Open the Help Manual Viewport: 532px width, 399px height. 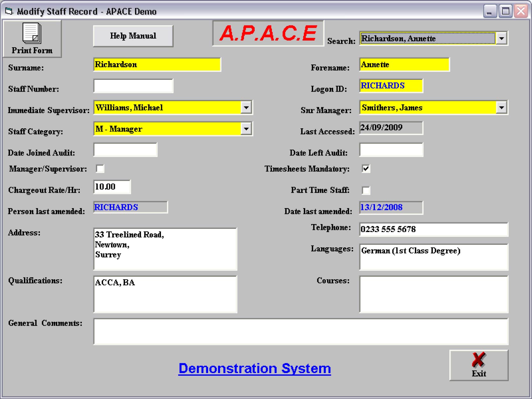point(133,36)
